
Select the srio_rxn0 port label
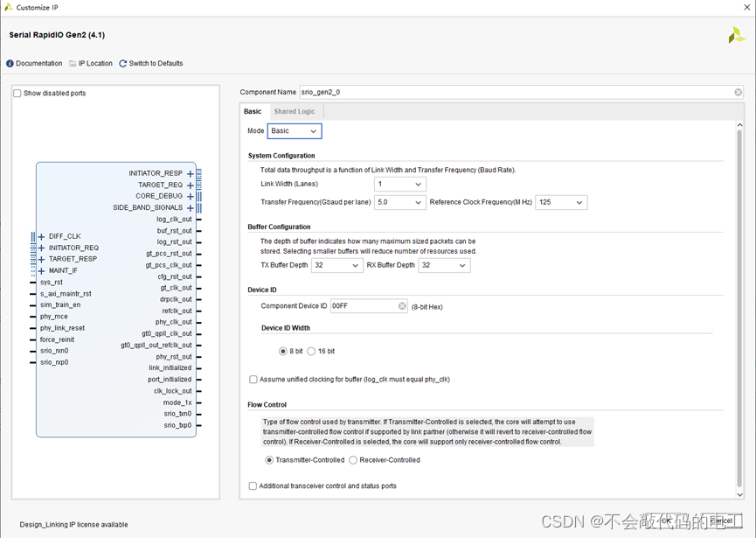54,351
